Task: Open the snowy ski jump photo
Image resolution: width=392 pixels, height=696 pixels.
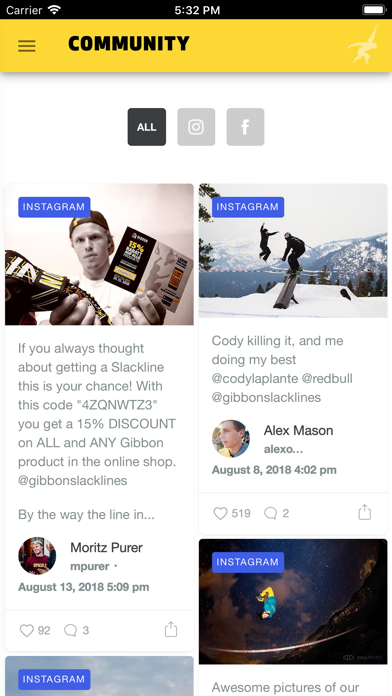Action: point(293,251)
